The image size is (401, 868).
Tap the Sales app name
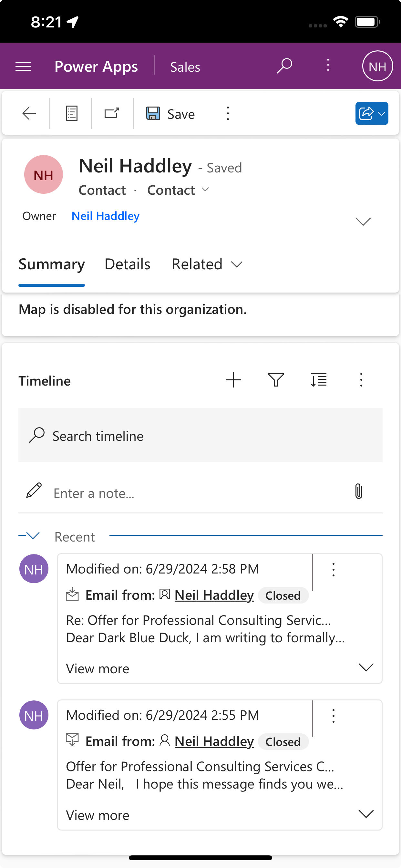[x=185, y=67]
